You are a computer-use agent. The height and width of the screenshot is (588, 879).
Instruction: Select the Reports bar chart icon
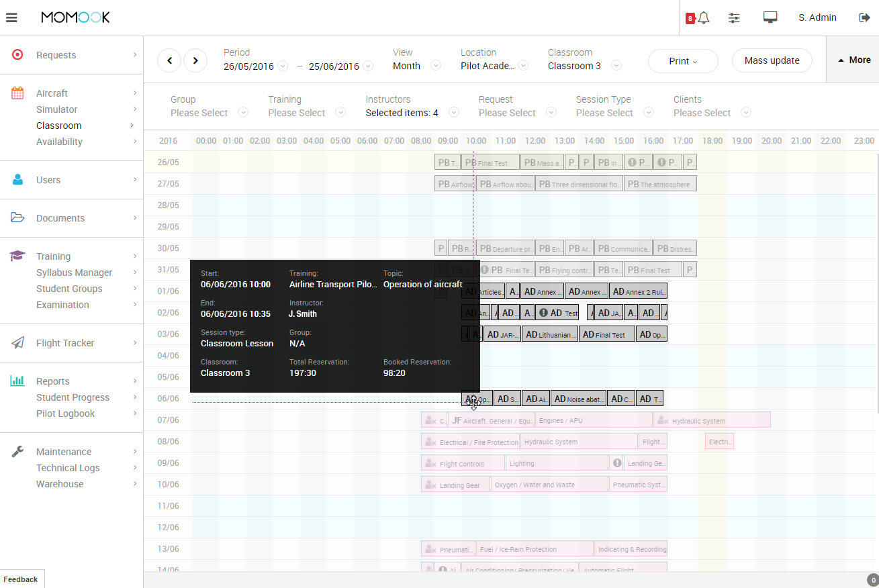(16, 381)
